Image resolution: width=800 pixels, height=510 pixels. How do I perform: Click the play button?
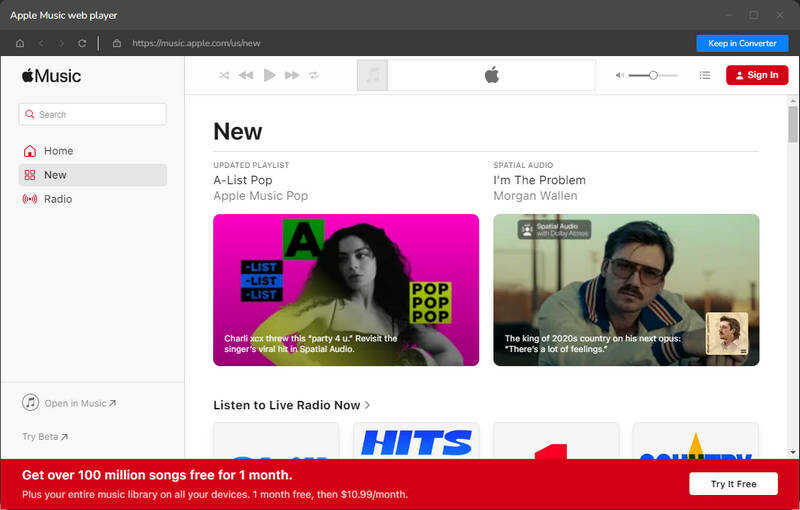tap(269, 75)
